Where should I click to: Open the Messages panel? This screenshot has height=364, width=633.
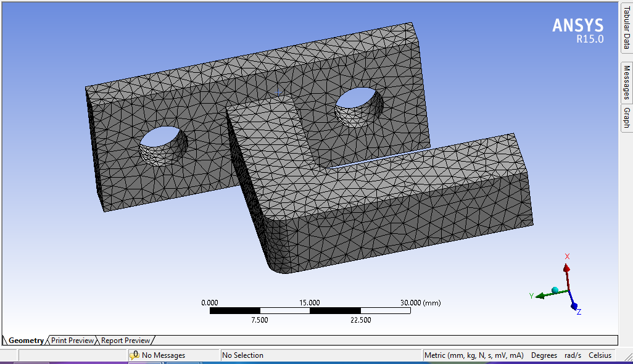(627, 82)
